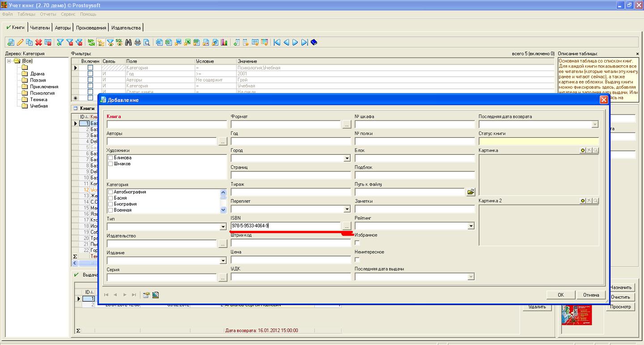
Task: Open the Рейтинг dropdown list
Action: [470, 226]
